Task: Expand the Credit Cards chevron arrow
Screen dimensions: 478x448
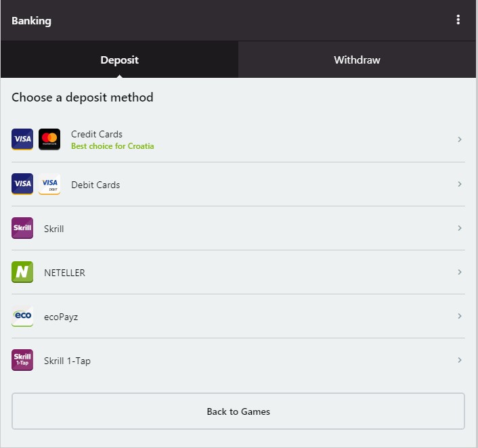Action: 460,139
